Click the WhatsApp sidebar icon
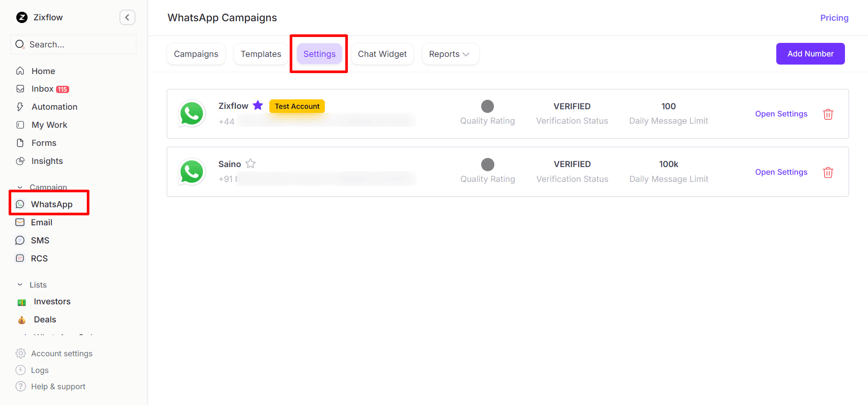 [20, 205]
